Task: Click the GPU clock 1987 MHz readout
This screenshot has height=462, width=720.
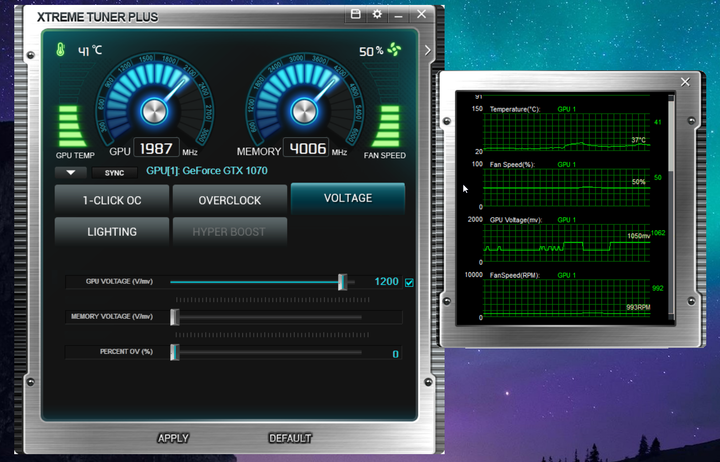Action: click(x=156, y=148)
